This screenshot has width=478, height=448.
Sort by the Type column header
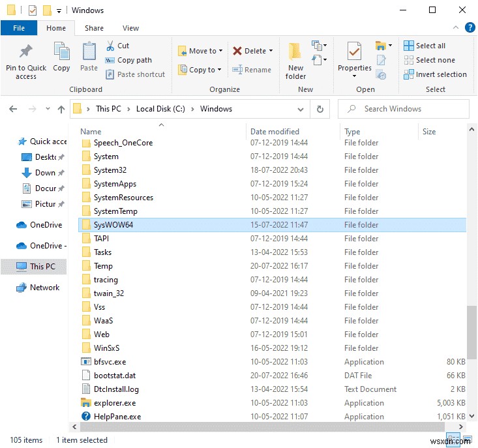[352, 131]
